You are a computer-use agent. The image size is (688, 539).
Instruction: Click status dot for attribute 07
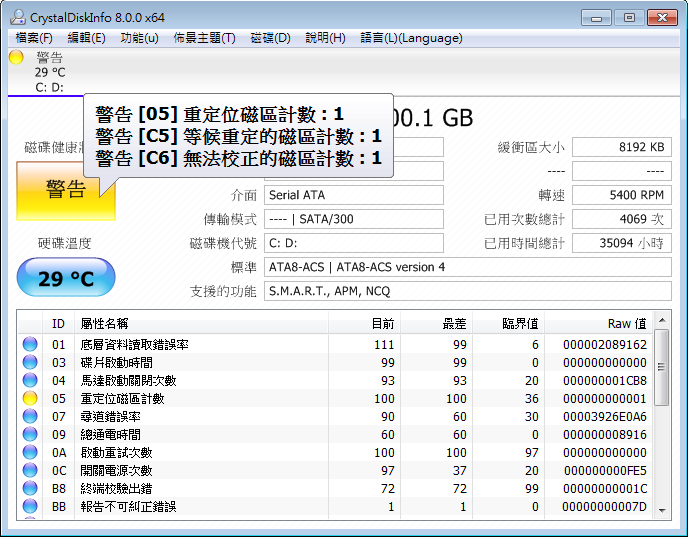tap(30, 416)
